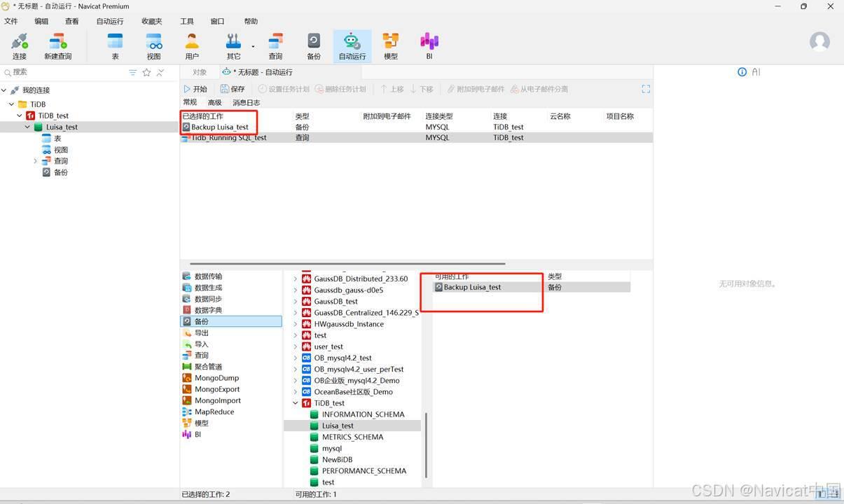Switch to the 高级 (Advanced) tab
Screen dimensions: 844x504
coord(214,102)
